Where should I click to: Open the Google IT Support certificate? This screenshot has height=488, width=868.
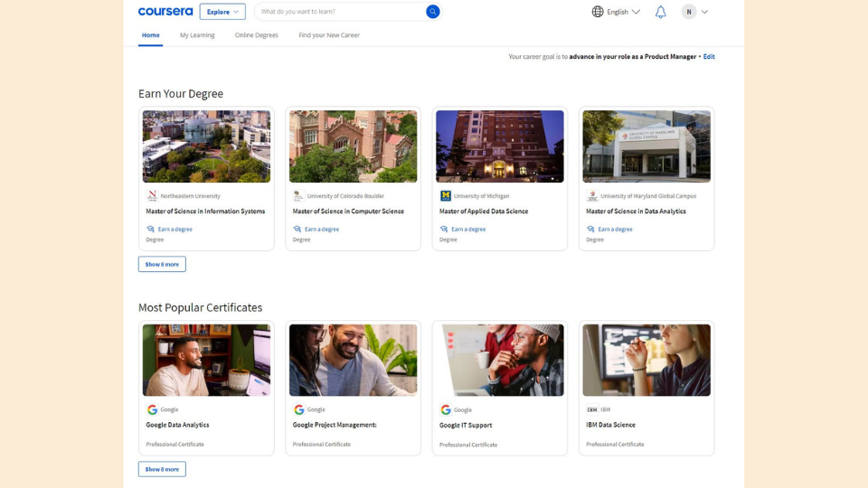pos(466,426)
